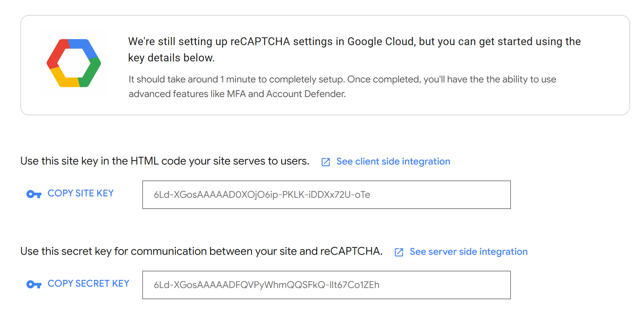Click "MFA" in the banner description

[236, 94]
